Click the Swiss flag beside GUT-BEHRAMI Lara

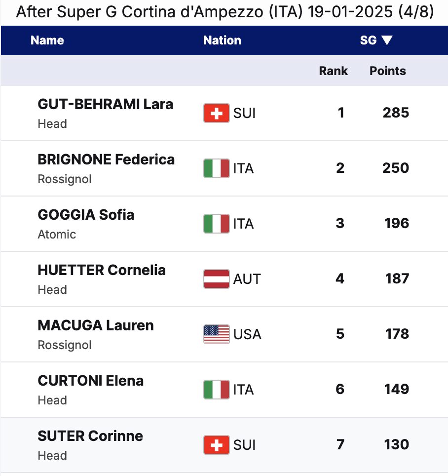216,113
